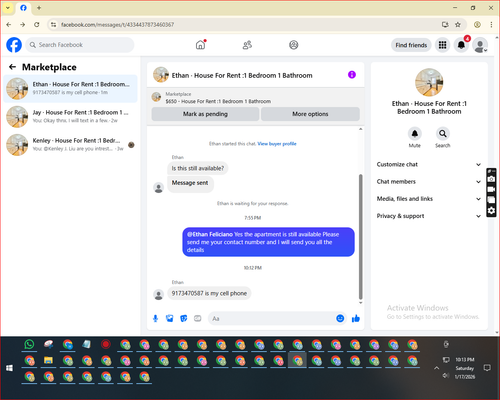Click the Mark as pending button
500x400 pixels.
[x=205, y=114]
